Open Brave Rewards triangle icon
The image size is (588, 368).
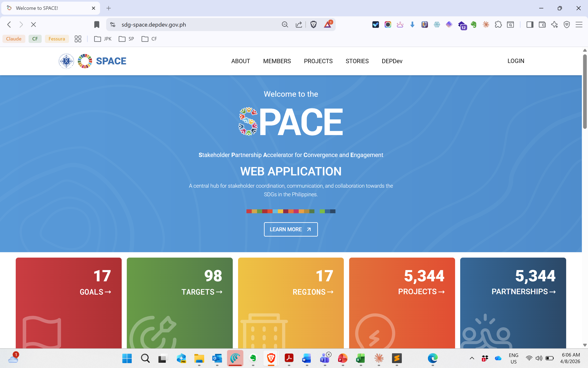coord(328,25)
